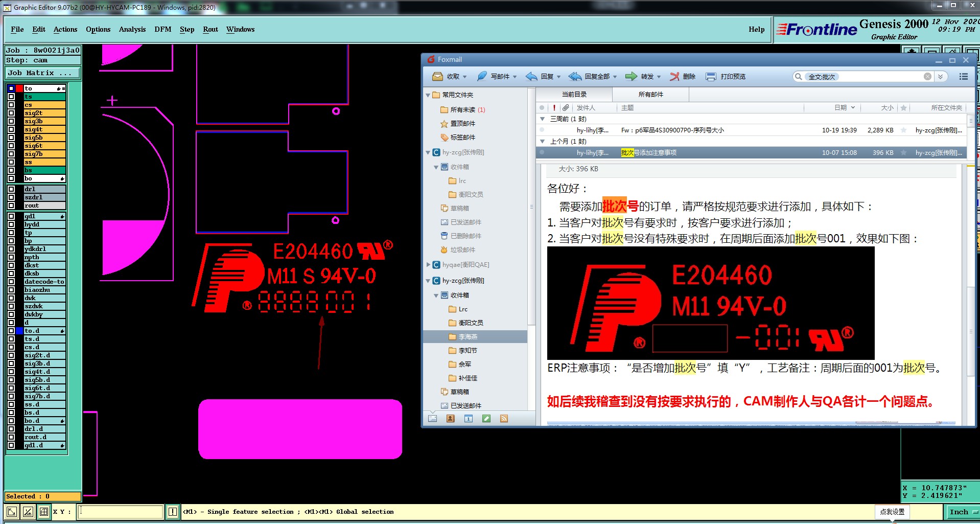Open the Analysis menu
The width and height of the screenshot is (980, 524).
point(132,30)
